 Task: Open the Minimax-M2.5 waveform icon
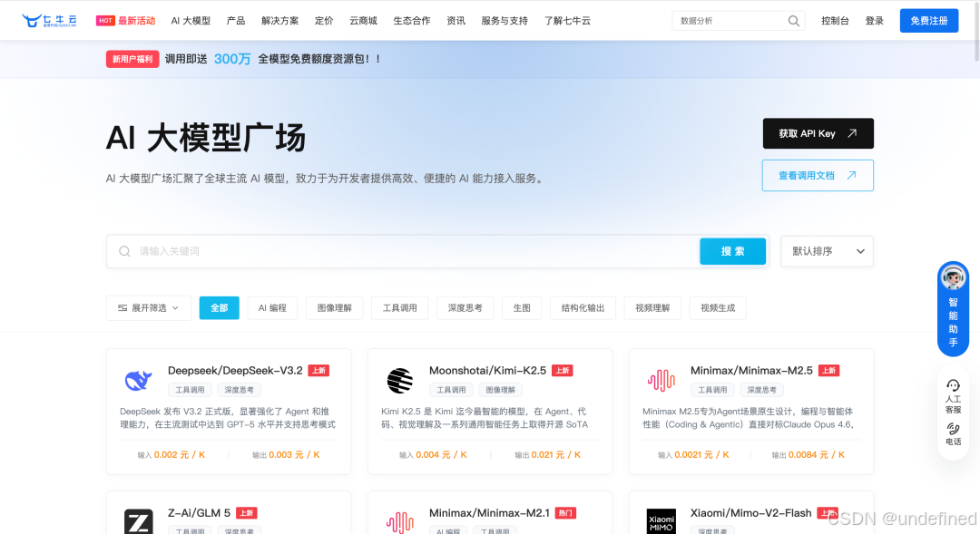pos(661,380)
